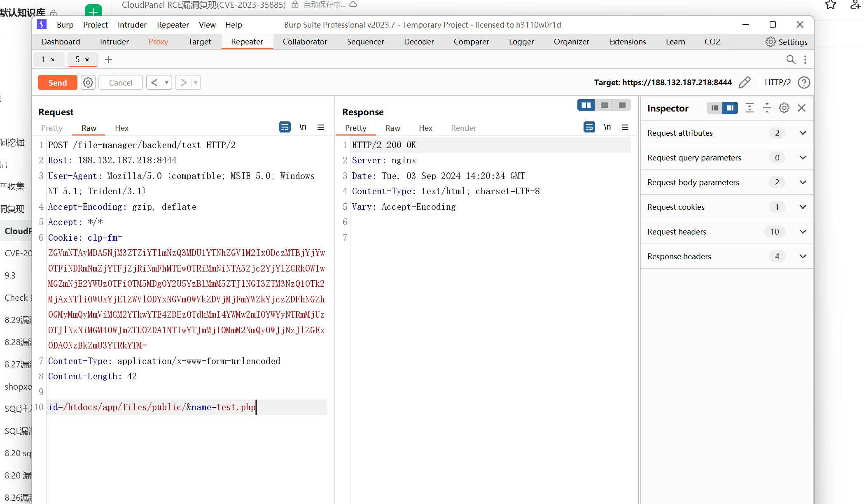Click Inspector collapse all sections icon
864x504 pixels.
(x=767, y=108)
